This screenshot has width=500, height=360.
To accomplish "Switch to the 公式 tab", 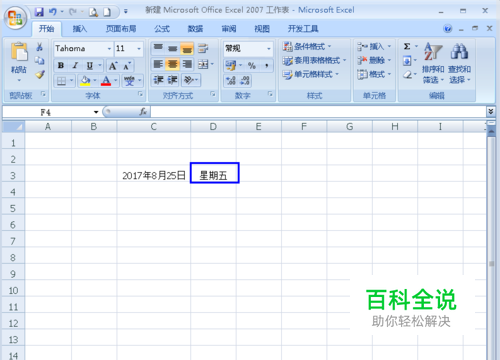I will [162, 29].
